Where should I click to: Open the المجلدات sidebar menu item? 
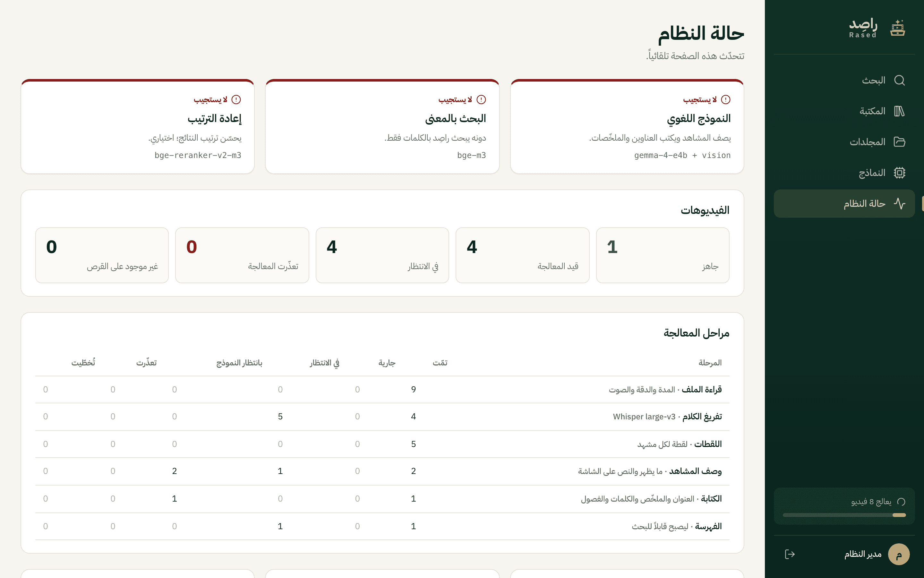tap(844, 142)
